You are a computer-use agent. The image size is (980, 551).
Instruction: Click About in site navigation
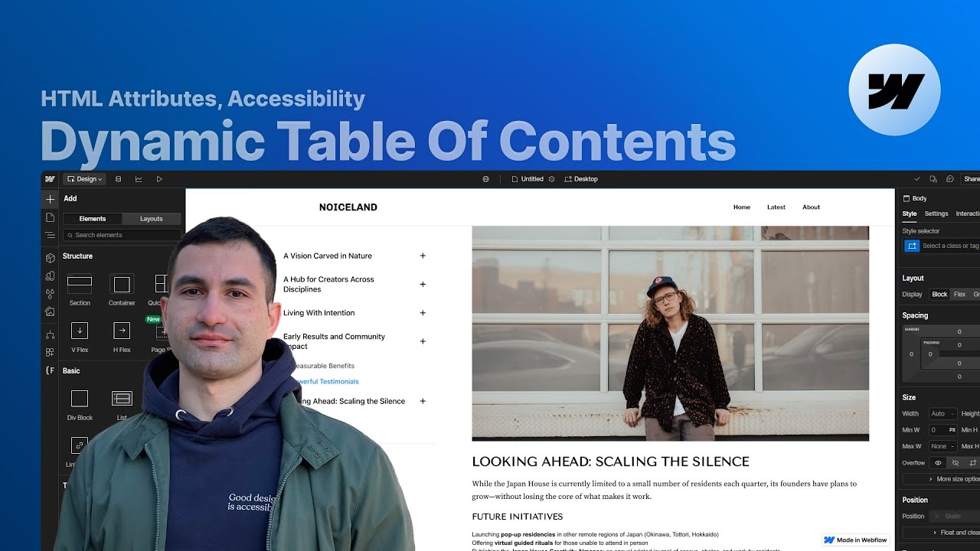point(812,207)
